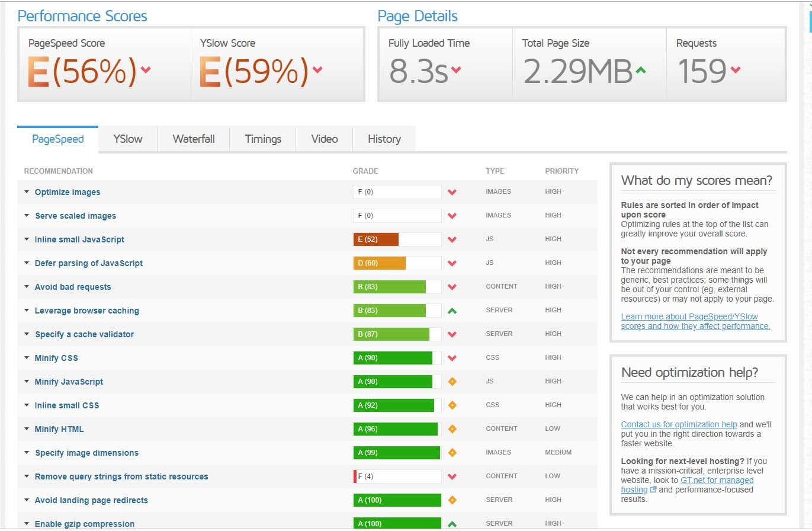The width and height of the screenshot is (812, 531).
Task: Click the external link icon after GT.net hosting link
Action: (653, 490)
